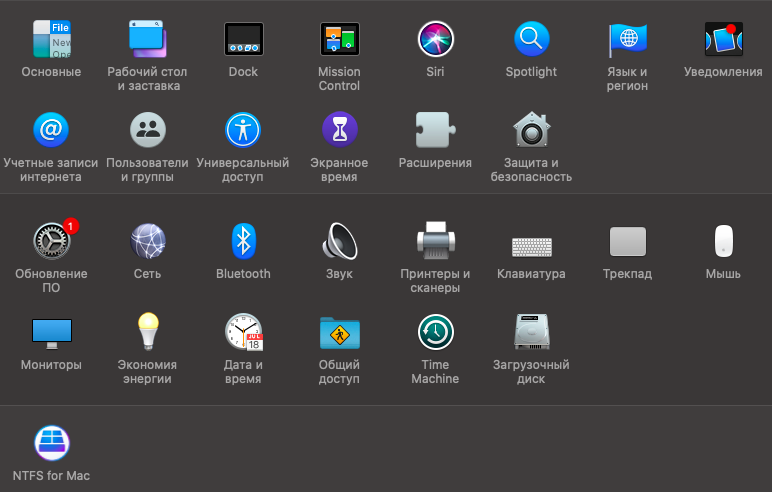772x492 pixels.
Task: Open Рабочий стол и заставка settings
Action: [148, 39]
